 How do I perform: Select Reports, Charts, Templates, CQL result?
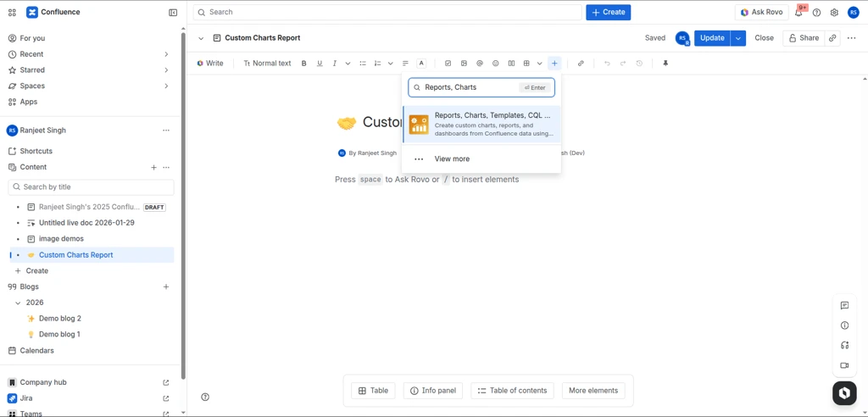pyautogui.click(x=481, y=125)
